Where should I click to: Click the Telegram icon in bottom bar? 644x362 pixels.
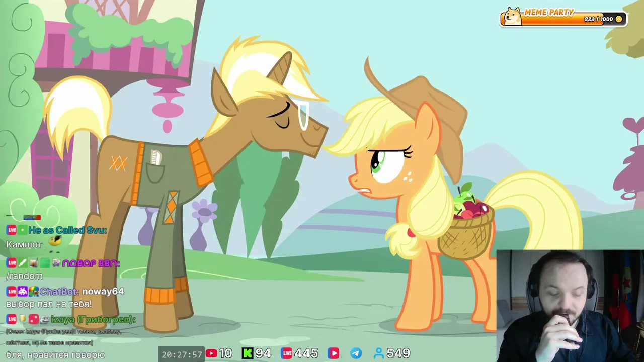click(356, 353)
